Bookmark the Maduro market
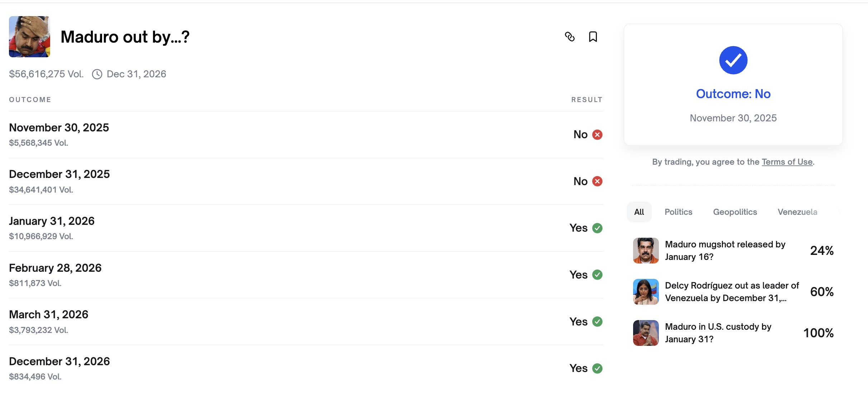This screenshot has width=868, height=406. coord(593,37)
